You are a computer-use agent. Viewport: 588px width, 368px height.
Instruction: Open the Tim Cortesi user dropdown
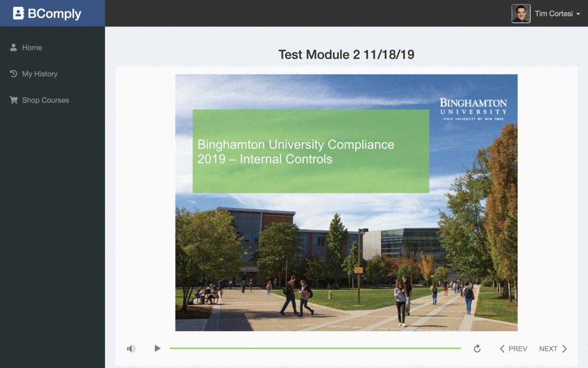point(546,14)
